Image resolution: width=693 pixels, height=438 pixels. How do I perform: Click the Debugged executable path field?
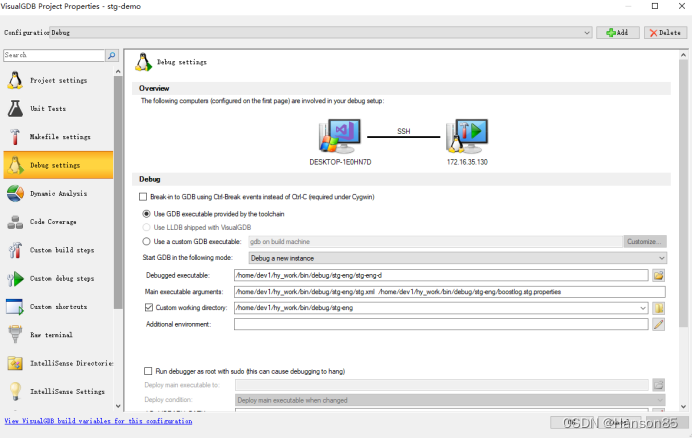pyautogui.click(x=441, y=276)
